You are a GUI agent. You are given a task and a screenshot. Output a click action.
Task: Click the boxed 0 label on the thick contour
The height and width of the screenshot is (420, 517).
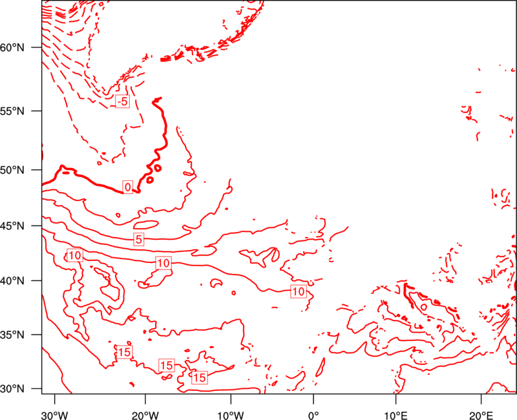[x=127, y=187]
